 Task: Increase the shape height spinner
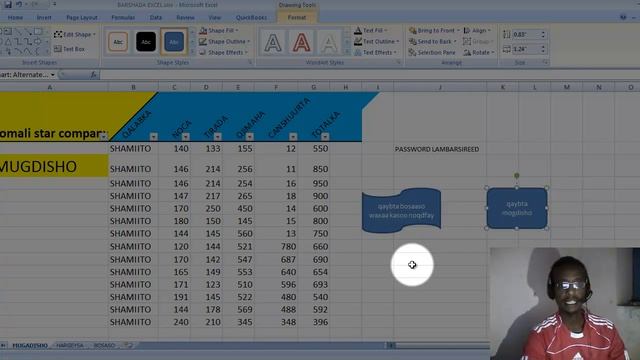click(543, 32)
